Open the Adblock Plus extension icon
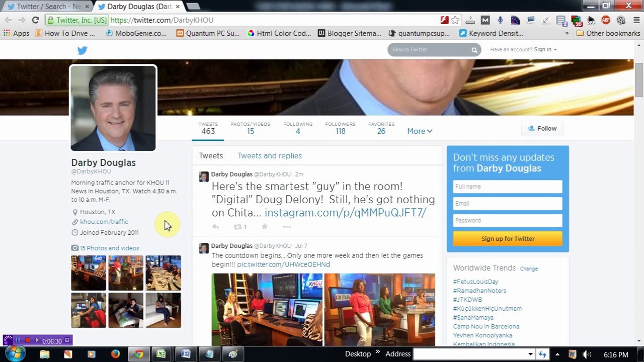 (606, 20)
